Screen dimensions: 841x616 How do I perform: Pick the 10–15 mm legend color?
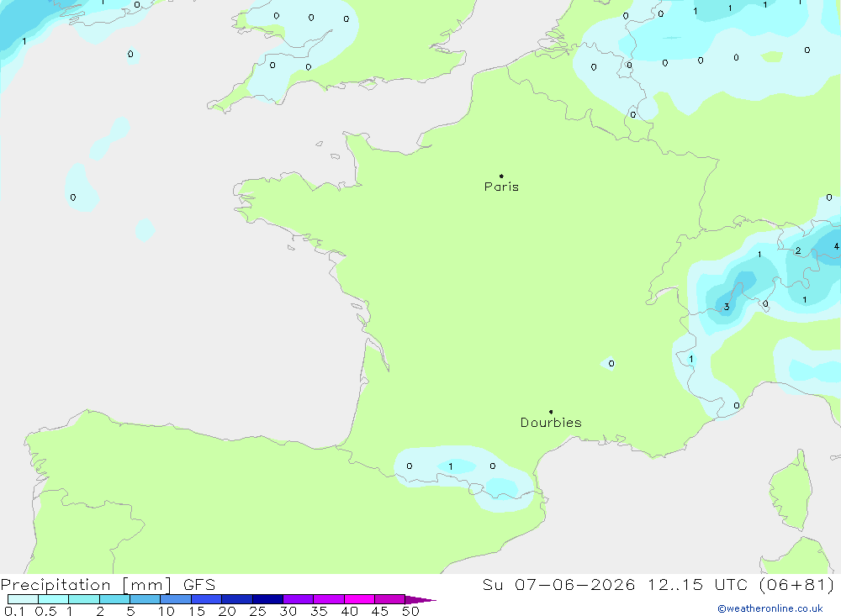pos(176,599)
